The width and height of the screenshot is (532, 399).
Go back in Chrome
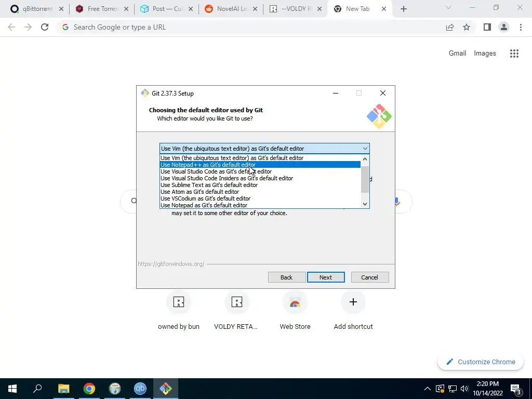11,27
